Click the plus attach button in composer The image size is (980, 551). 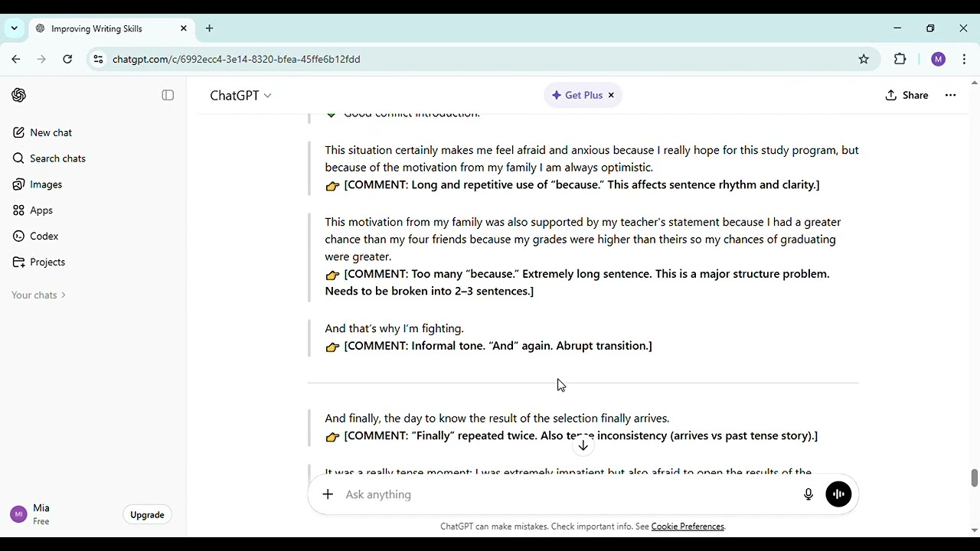(x=328, y=494)
